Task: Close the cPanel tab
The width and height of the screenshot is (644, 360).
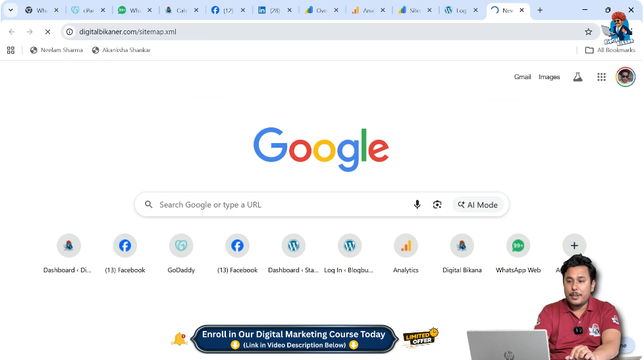Action: tap(103, 11)
